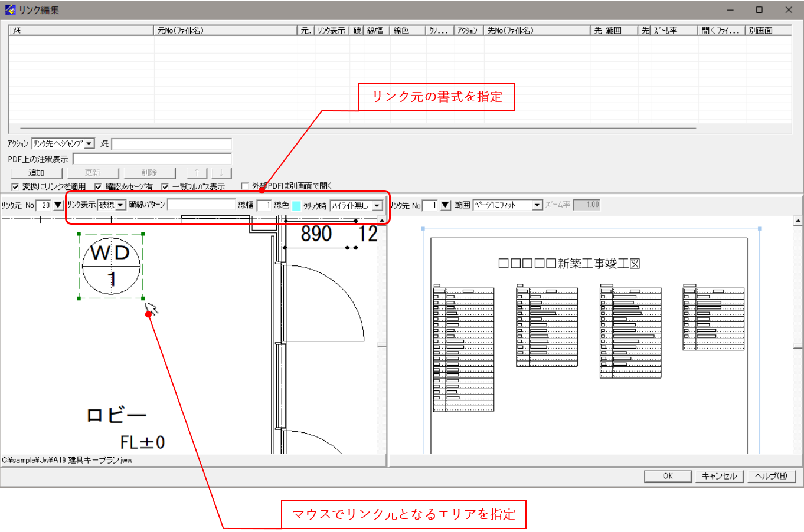Click the down arrow to move link entry
Viewport: 804px width, 532px height.
221,173
